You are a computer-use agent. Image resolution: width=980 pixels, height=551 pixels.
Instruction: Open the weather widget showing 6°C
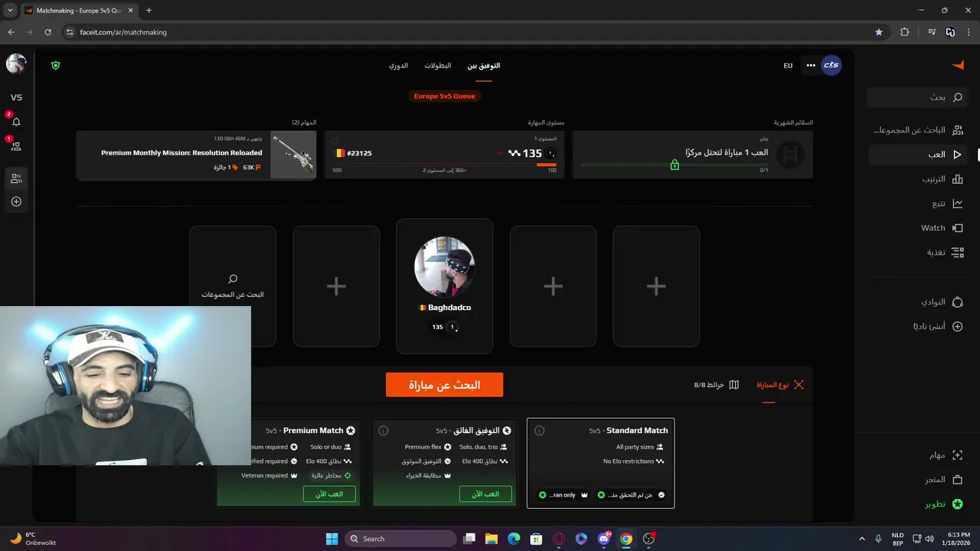click(x=32, y=539)
